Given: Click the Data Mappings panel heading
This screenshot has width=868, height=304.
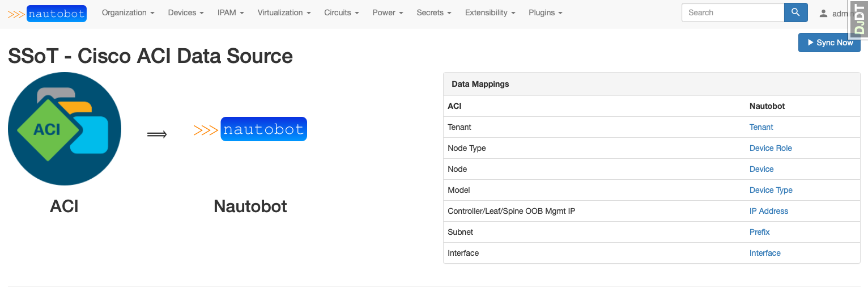Looking at the screenshot, I should coord(652,84).
